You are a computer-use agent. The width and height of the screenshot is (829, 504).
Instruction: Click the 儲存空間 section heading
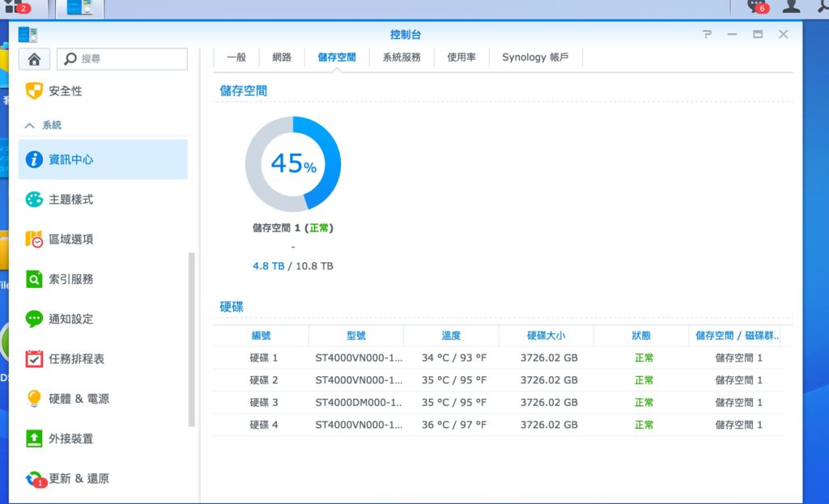click(243, 91)
